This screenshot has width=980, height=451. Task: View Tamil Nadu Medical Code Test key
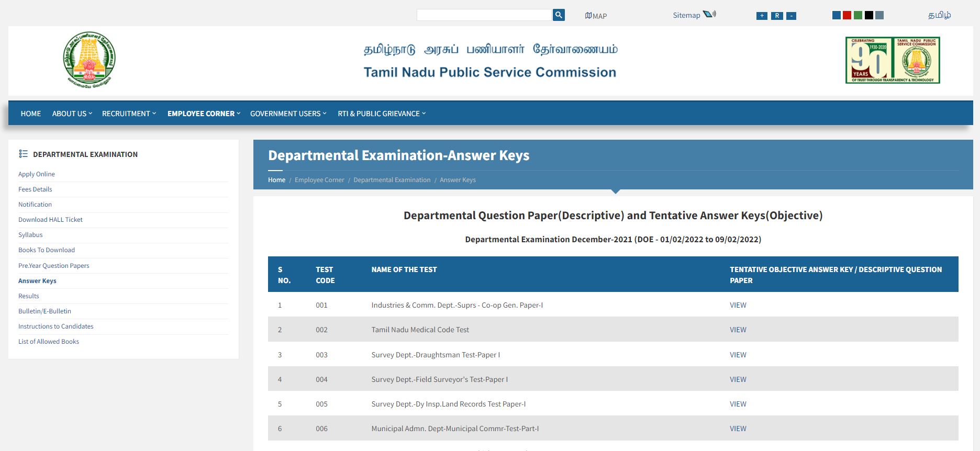click(x=738, y=330)
